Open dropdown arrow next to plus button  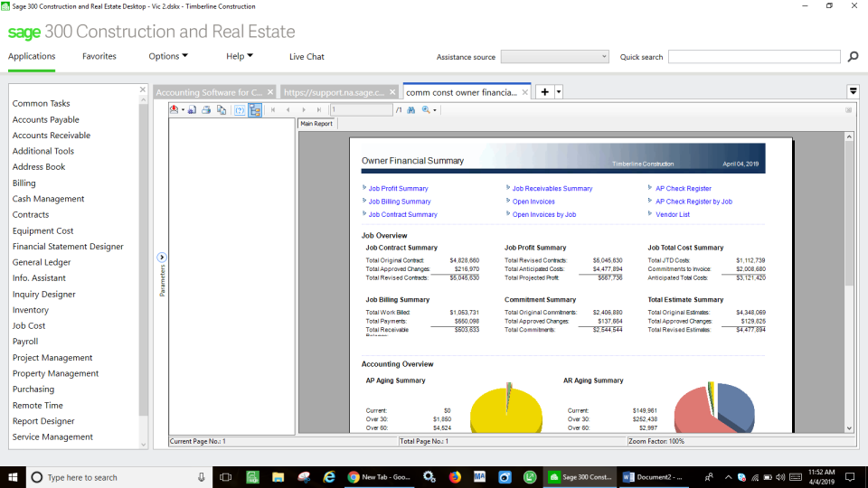click(x=559, y=92)
